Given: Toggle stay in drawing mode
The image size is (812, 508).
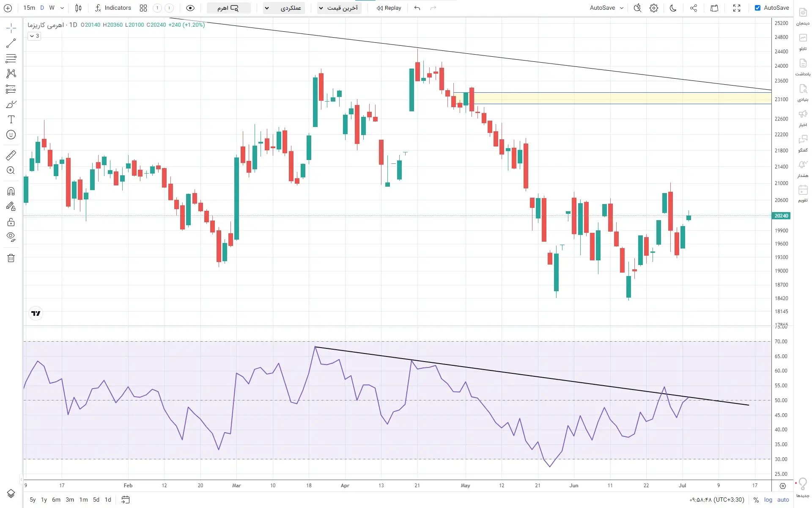Looking at the screenshot, I should pos(11,206).
